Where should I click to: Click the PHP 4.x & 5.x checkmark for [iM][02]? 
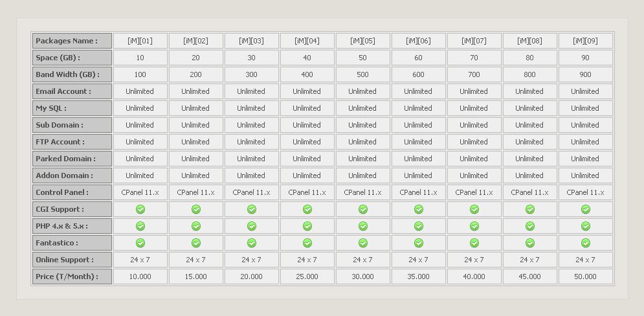[196, 226]
